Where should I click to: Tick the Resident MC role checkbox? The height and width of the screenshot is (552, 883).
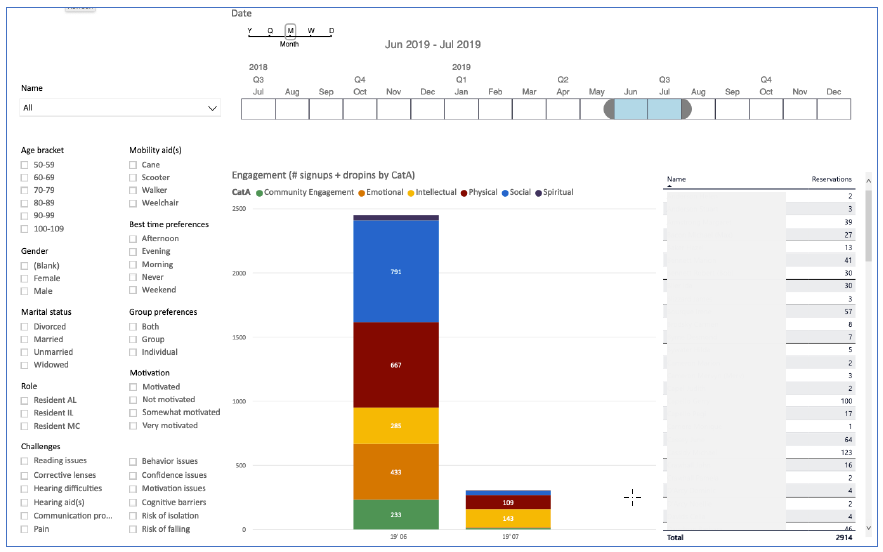(x=24, y=426)
